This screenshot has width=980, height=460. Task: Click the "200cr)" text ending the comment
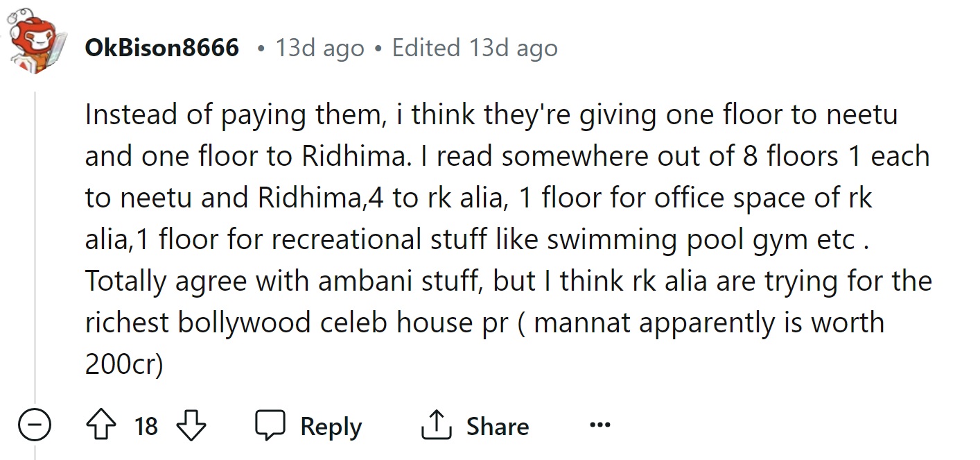pos(124,365)
